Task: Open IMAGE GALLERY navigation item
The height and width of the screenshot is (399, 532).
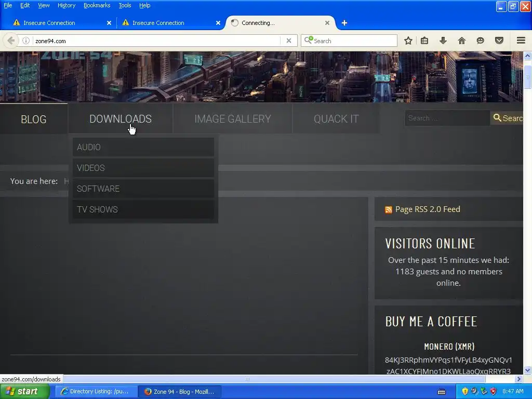Action: click(x=233, y=119)
